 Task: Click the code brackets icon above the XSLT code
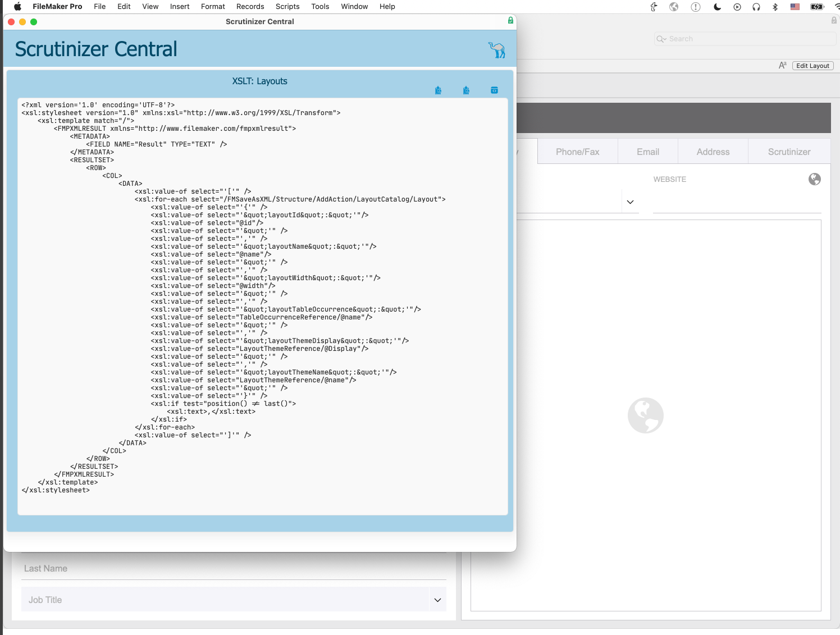[x=494, y=90]
